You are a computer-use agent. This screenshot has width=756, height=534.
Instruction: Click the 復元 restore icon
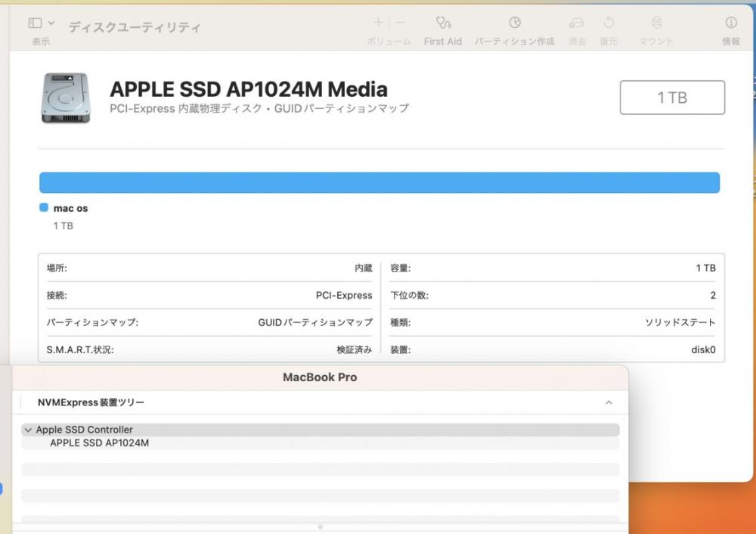pos(609,23)
